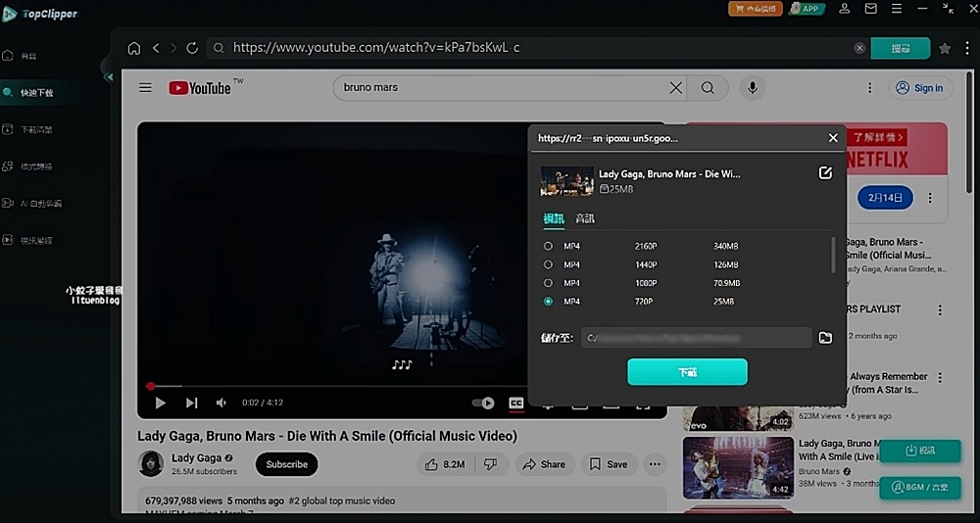The image size is (980, 523).
Task: Reload the page with the refresh icon
Action: [x=192, y=48]
